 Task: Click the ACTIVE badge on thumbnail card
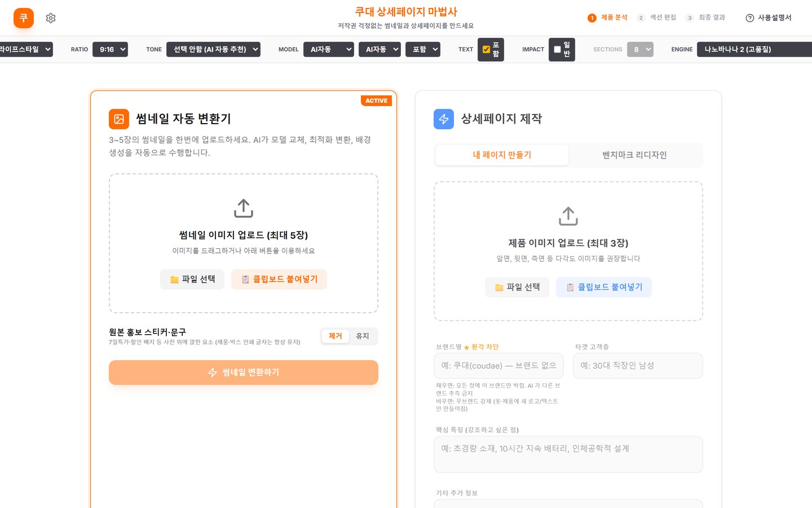(376, 101)
